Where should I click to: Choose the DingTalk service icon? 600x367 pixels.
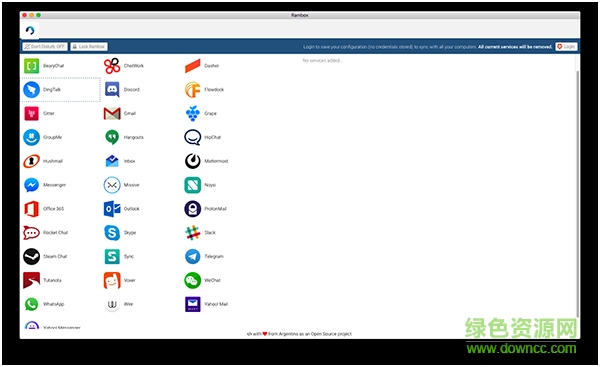(x=31, y=90)
